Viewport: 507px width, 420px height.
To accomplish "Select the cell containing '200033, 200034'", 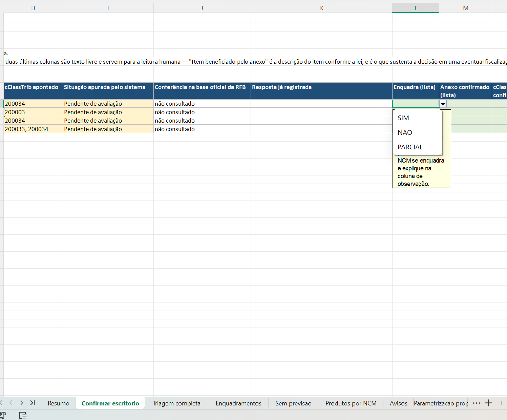I will (x=33, y=129).
